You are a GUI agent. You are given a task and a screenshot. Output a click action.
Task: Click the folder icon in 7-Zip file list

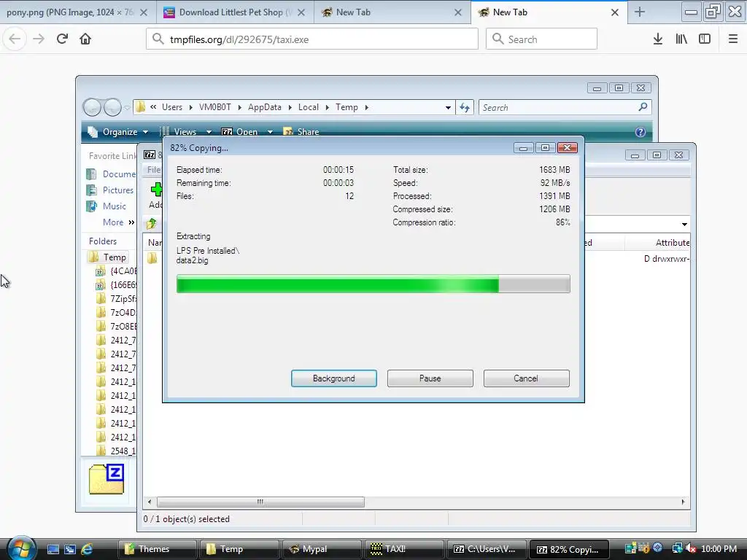tap(152, 258)
